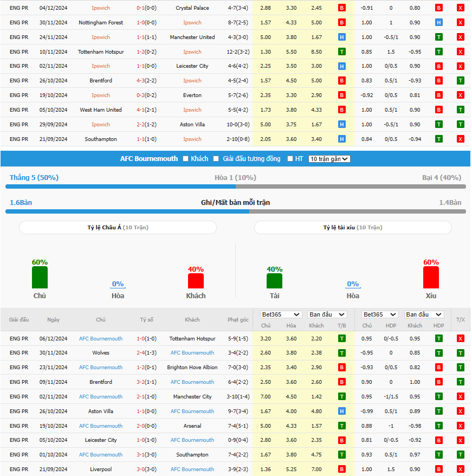Click the green Chủ 60% bar
The height and width of the screenshot is (476, 472).
(x=40, y=278)
